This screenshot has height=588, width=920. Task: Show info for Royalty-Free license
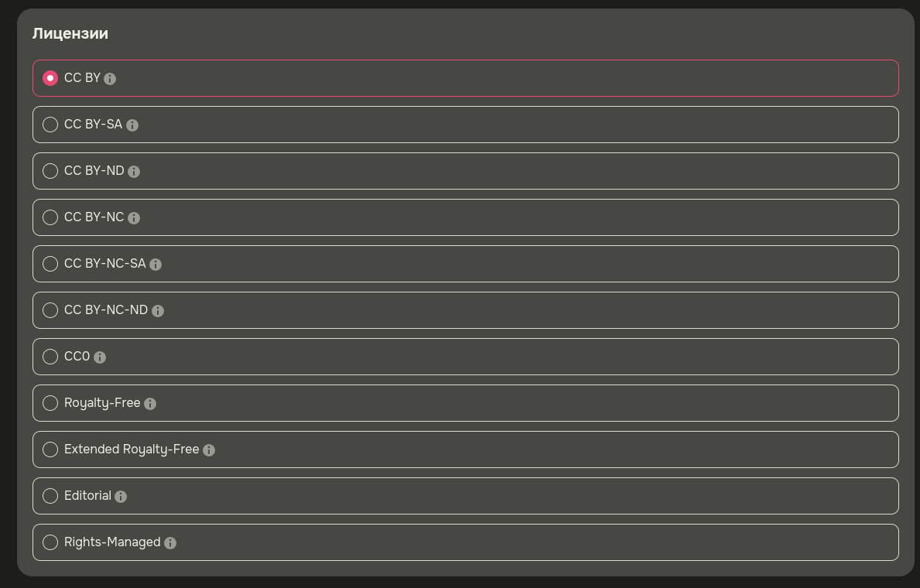150,404
